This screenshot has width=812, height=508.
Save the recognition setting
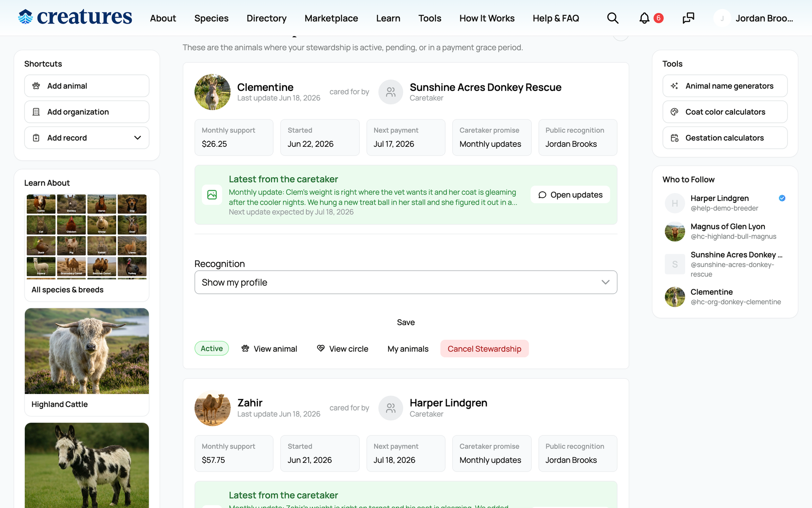coord(406,322)
